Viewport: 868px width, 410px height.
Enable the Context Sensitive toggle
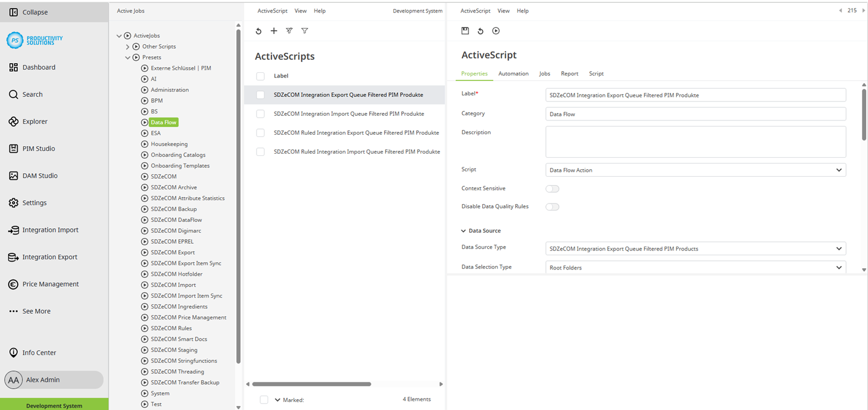pyautogui.click(x=552, y=188)
